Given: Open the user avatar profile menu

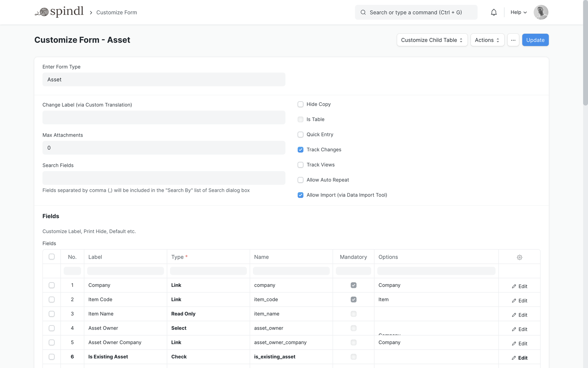Looking at the screenshot, I should pos(541,12).
